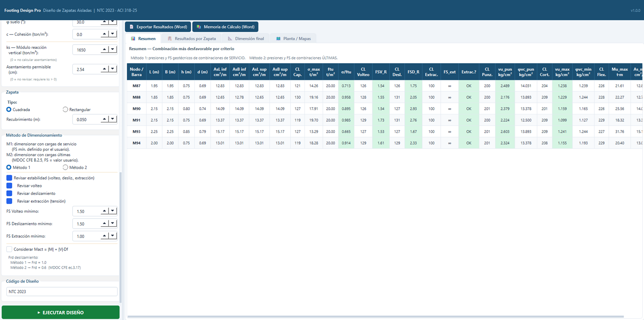The width and height of the screenshot is (644, 320).
Task: Toggle Revisar extracción (tensión) checkbox
Action: [9, 201]
